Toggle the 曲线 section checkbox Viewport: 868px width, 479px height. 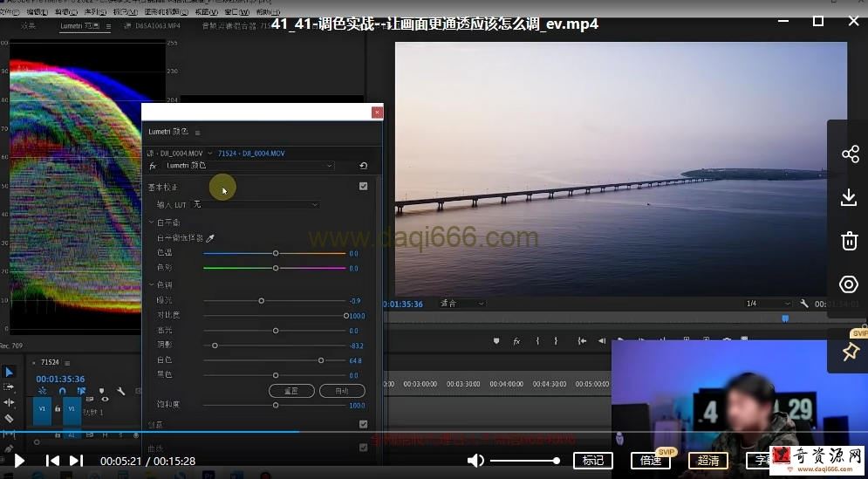click(x=363, y=447)
